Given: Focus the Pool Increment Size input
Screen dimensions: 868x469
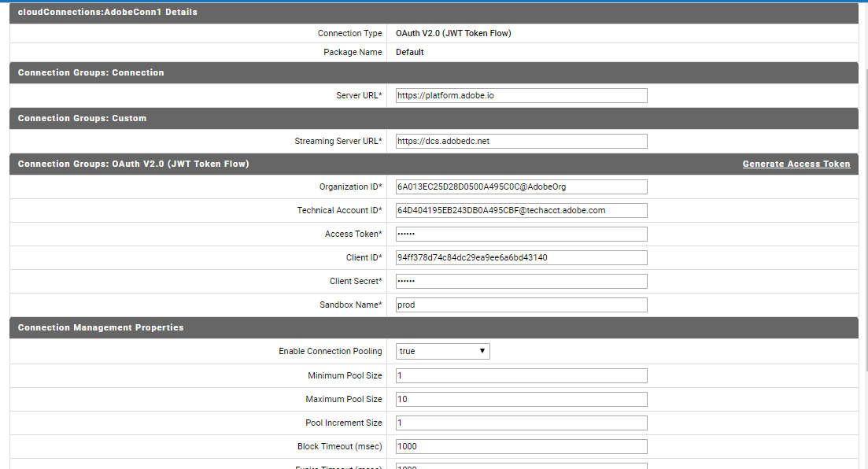Looking at the screenshot, I should coord(522,423).
